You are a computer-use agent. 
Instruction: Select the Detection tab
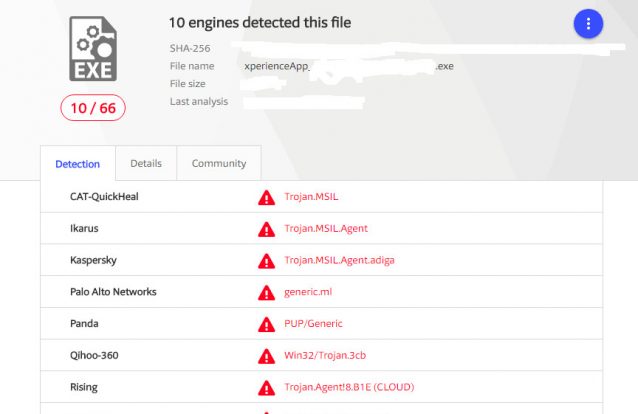[x=78, y=163]
